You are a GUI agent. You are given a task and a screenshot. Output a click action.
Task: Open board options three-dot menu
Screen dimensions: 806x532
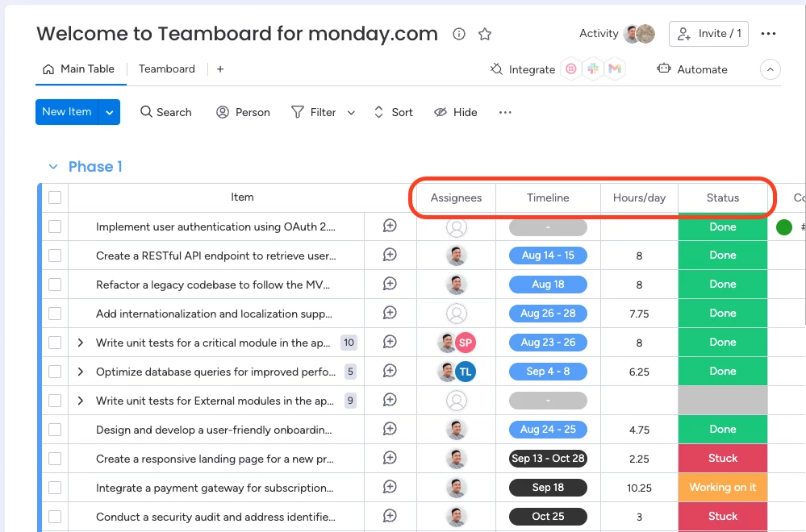click(768, 34)
